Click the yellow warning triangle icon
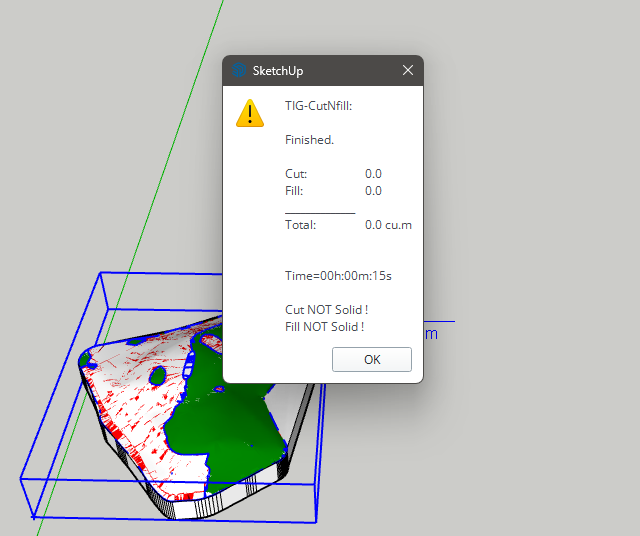Screen dimensions: 640x536 click(x=250, y=113)
